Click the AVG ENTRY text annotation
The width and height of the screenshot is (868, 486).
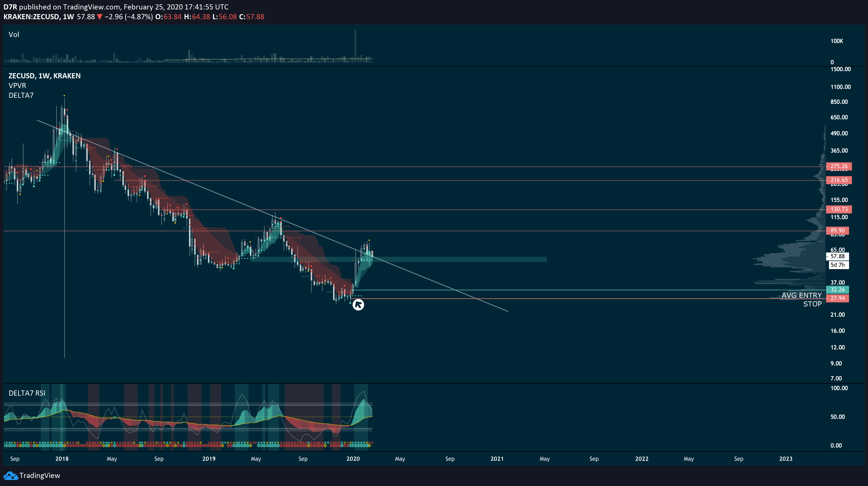[802, 296]
